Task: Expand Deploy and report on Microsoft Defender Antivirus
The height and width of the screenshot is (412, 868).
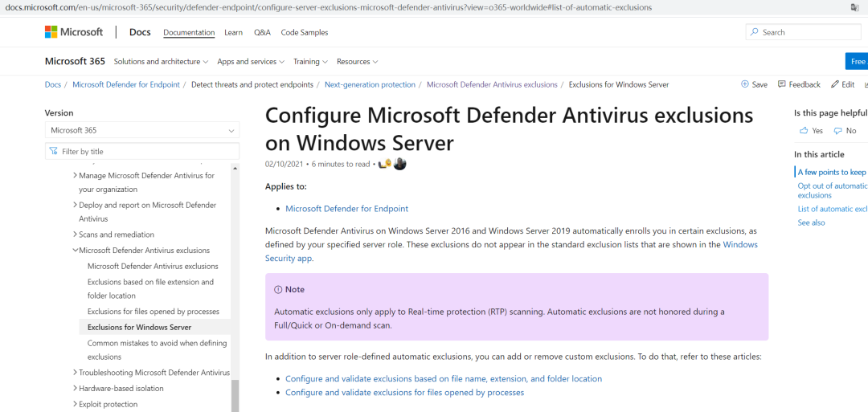Action: coord(76,205)
